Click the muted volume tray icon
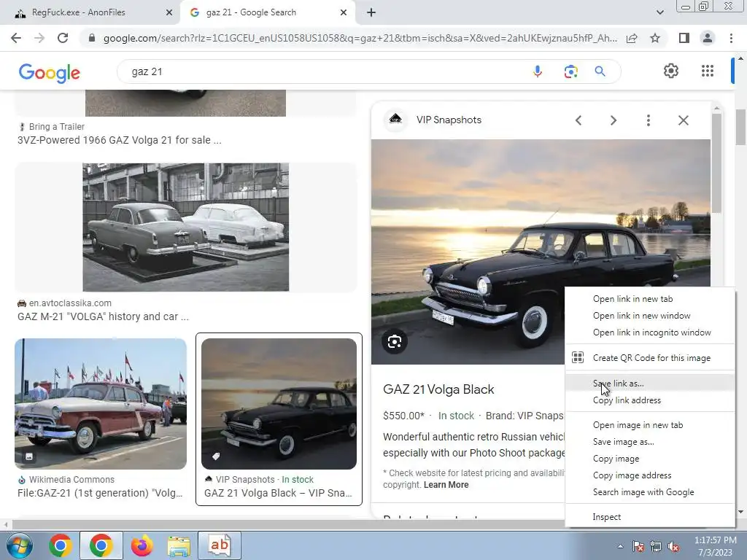 pyautogui.click(x=673, y=546)
